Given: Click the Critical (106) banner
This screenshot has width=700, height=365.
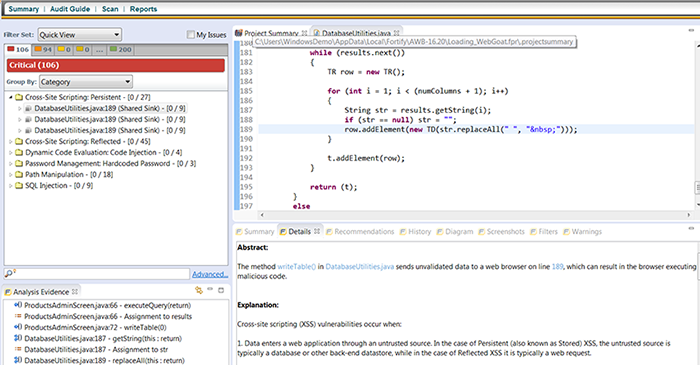Looking at the screenshot, I should [116, 65].
